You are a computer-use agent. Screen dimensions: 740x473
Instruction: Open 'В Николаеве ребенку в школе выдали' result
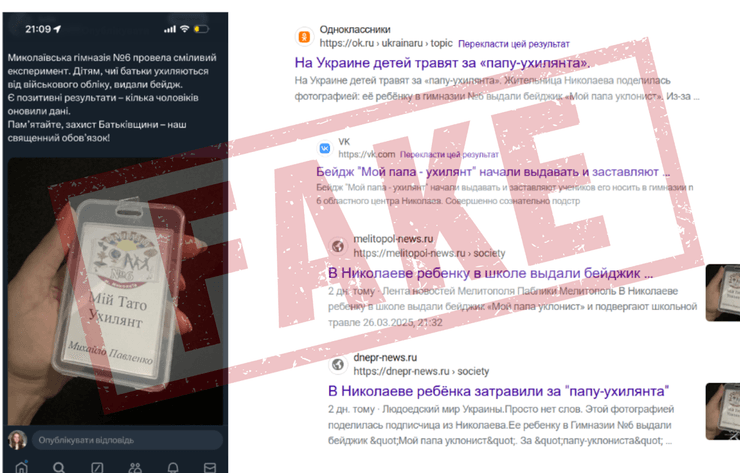[491, 273]
